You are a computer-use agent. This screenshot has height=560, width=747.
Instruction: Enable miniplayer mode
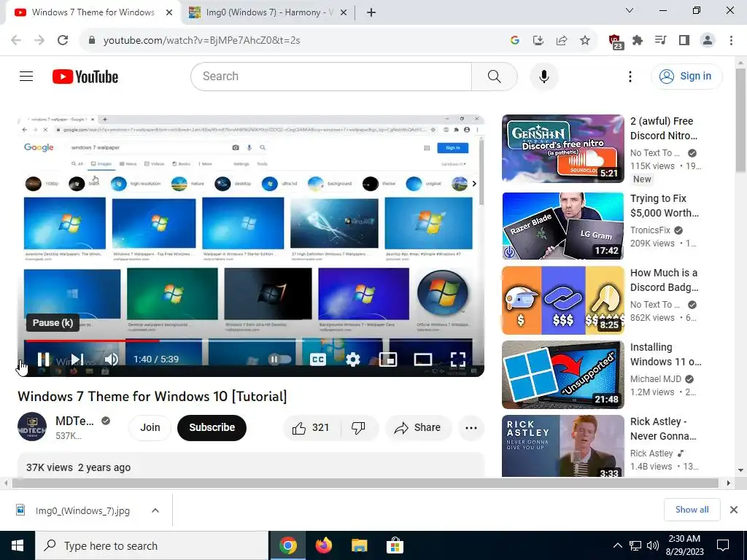[388, 359]
